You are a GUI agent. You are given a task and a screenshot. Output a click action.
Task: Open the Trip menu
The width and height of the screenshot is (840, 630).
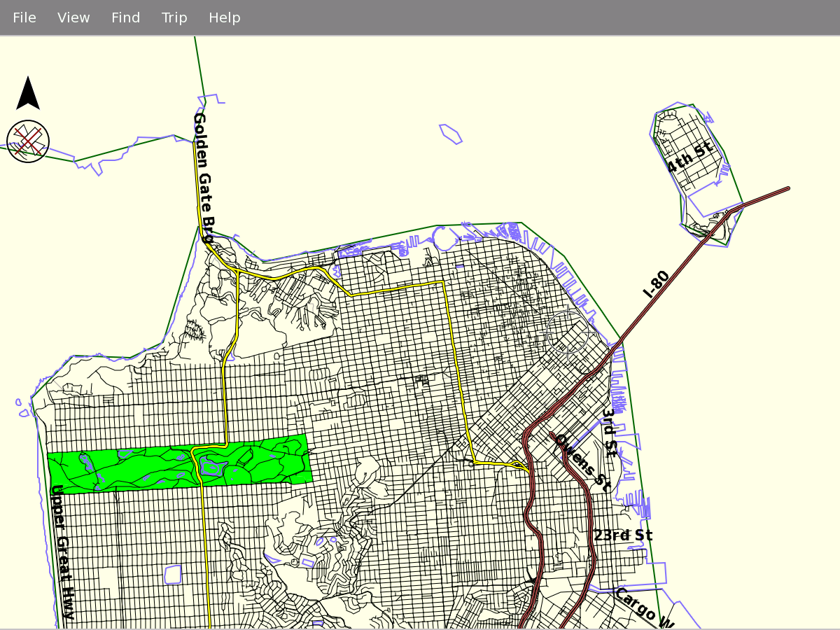click(x=174, y=17)
